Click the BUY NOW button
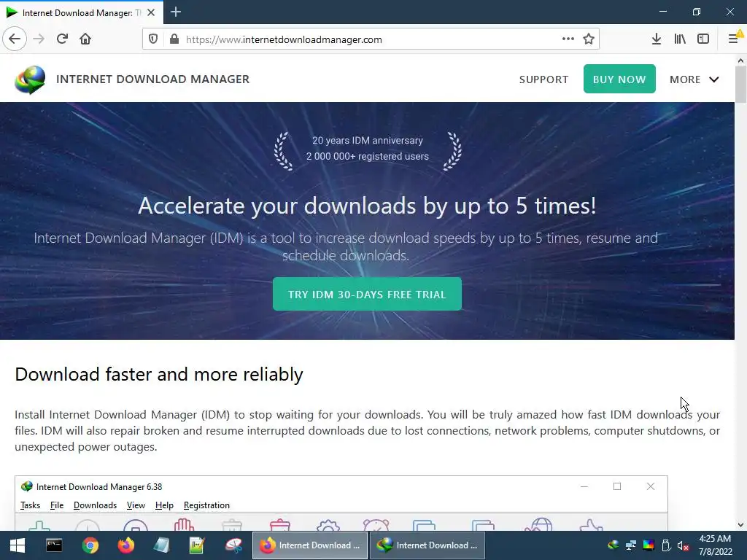The width and height of the screenshot is (747, 560). [619, 79]
